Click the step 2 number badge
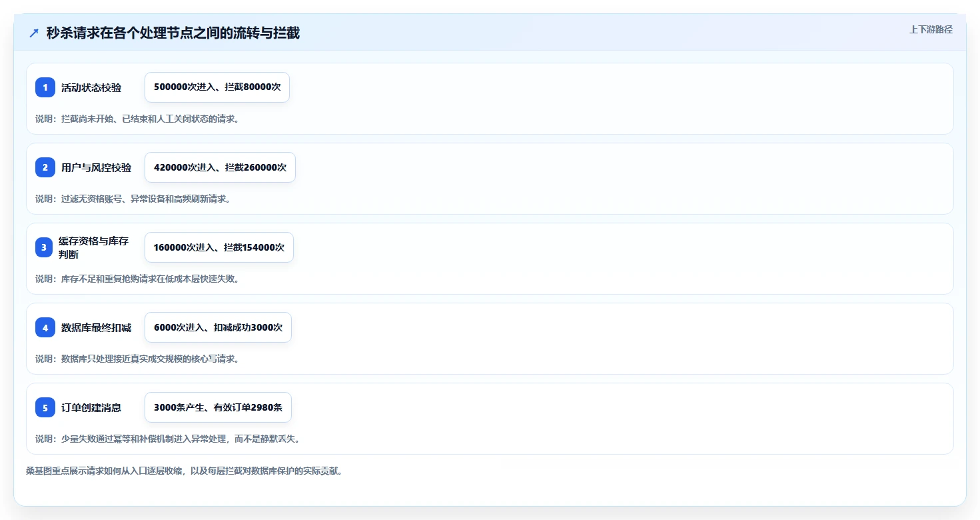 (x=45, y=167)
